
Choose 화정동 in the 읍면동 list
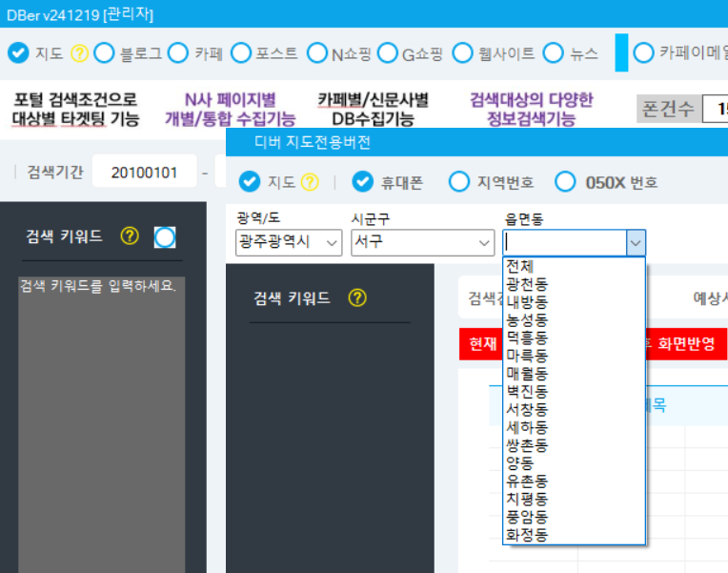pos(527,535)
